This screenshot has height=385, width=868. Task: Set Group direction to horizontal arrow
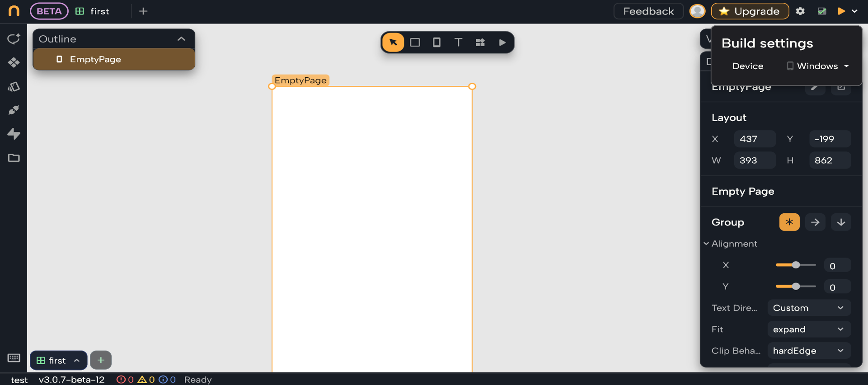tap(815, 222)
